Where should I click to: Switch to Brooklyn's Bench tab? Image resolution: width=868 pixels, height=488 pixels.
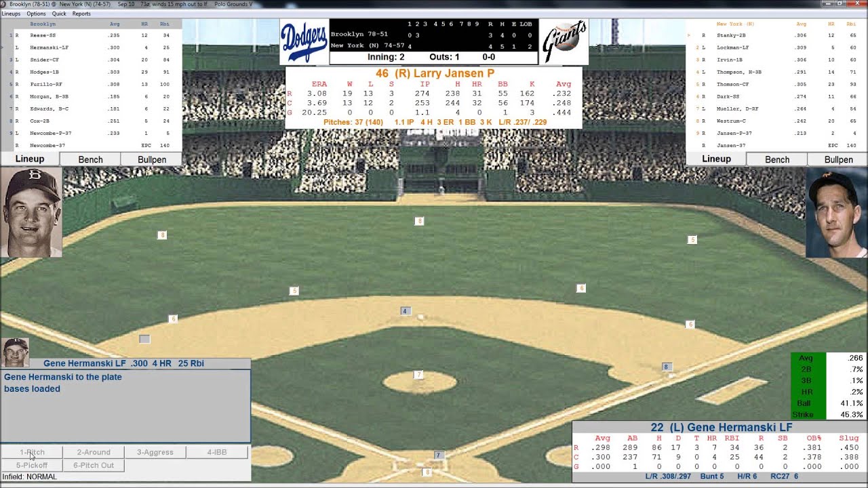point(90,159)
